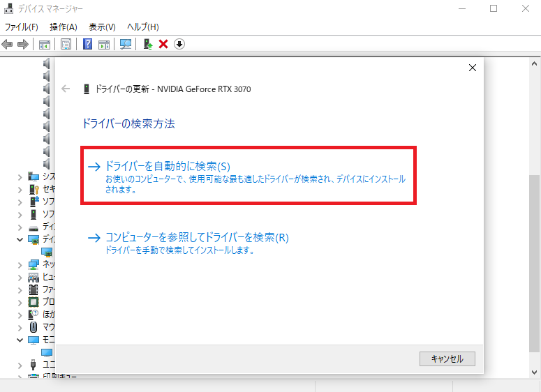Click the scrollbar down arrow
The width and height of the screenshot is (541, 392).
coord(534,372)
